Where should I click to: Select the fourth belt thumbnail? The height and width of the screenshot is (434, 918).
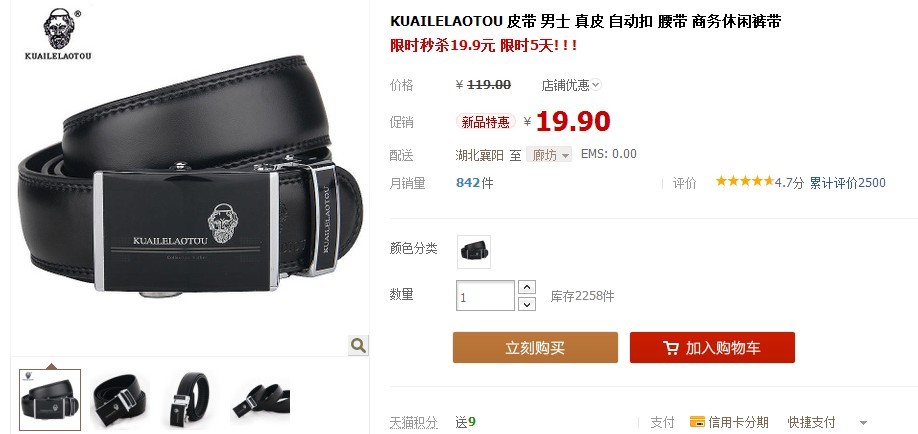pyautogui.click(x=260, y=400)
